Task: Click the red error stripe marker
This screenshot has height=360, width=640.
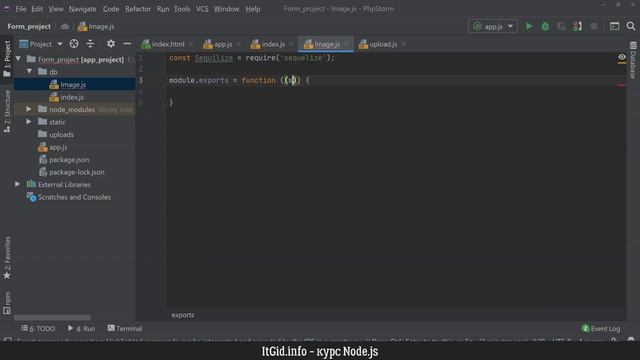Action: click(621, 85)
